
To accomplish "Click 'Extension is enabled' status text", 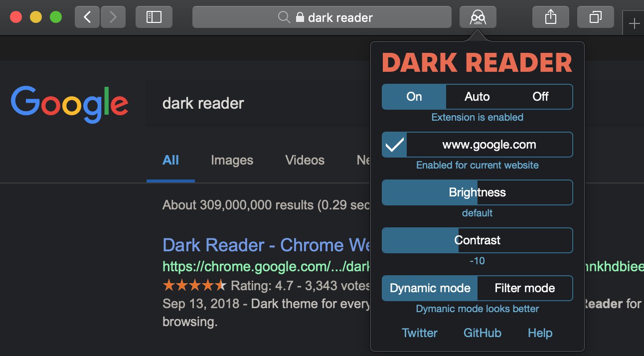I will pyautogui.click(x=477, y=117).
